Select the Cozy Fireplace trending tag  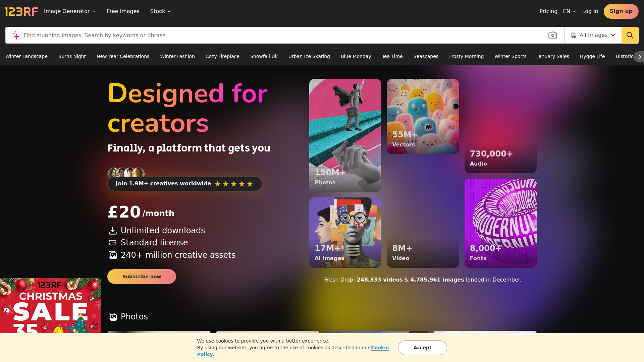pos(222,56)
